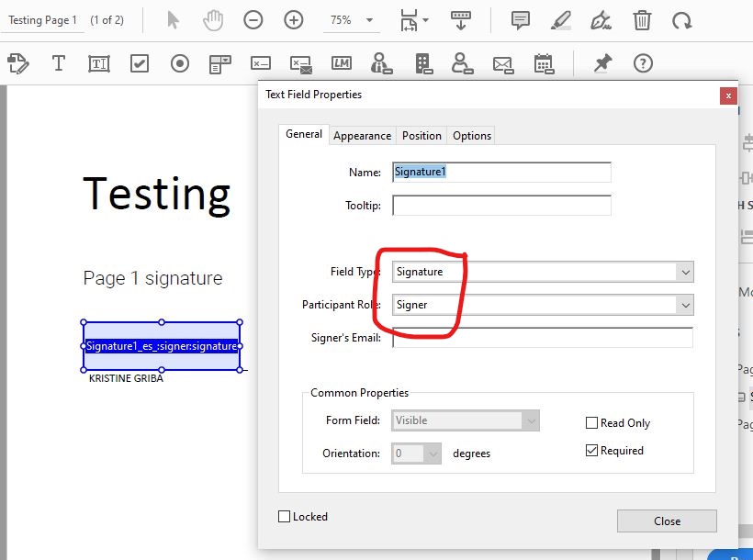The width and height of the screenshot is (753, 560).
Task: Click the Help question mark button
Action: point(643,63)
